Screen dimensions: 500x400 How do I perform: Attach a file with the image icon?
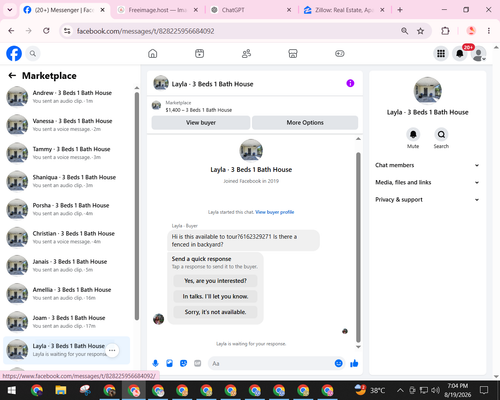pyautogui.click(x=169, y=363)
